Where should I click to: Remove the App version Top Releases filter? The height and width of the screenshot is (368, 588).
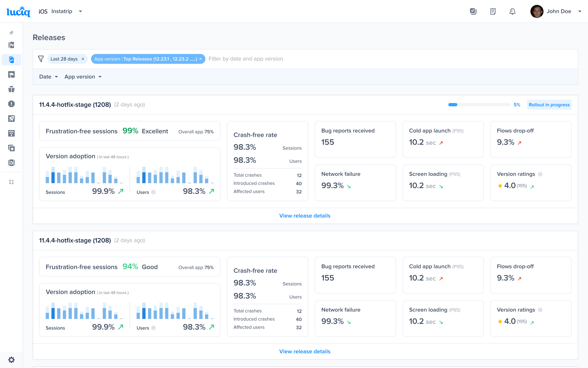pyautogui.click(x=201, y=59)
